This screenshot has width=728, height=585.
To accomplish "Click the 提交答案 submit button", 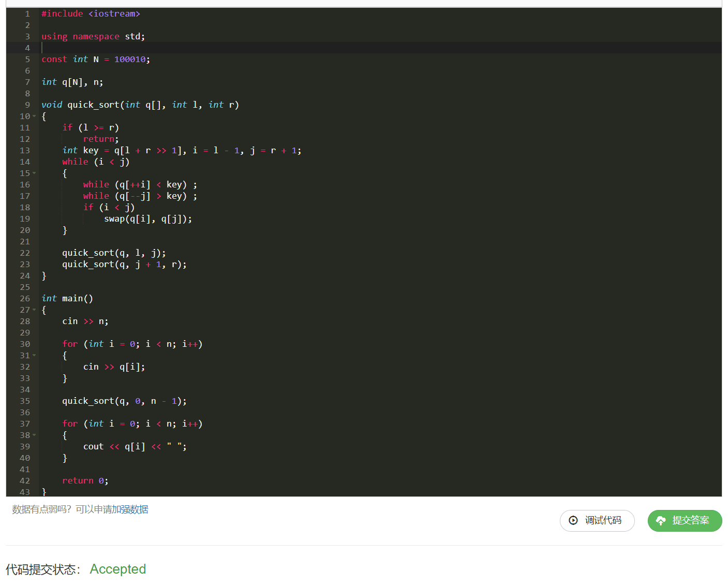I will (x=685, y=520).
